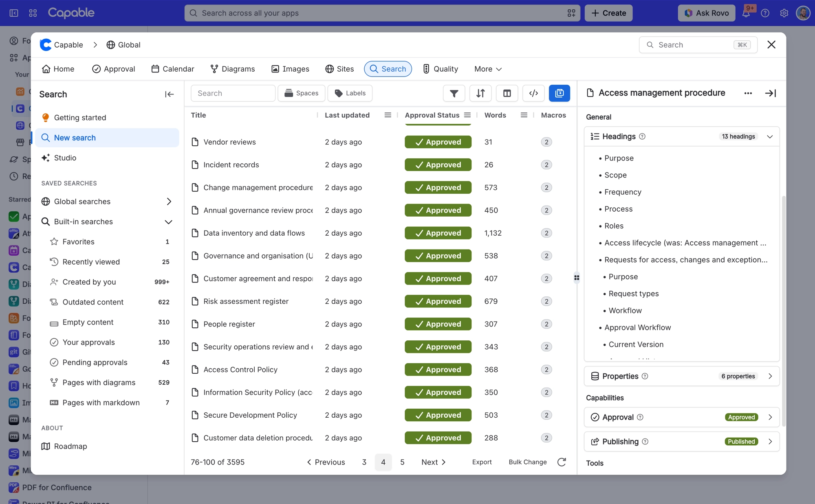Open the settings gear in top bar

[x=784, y=13]
